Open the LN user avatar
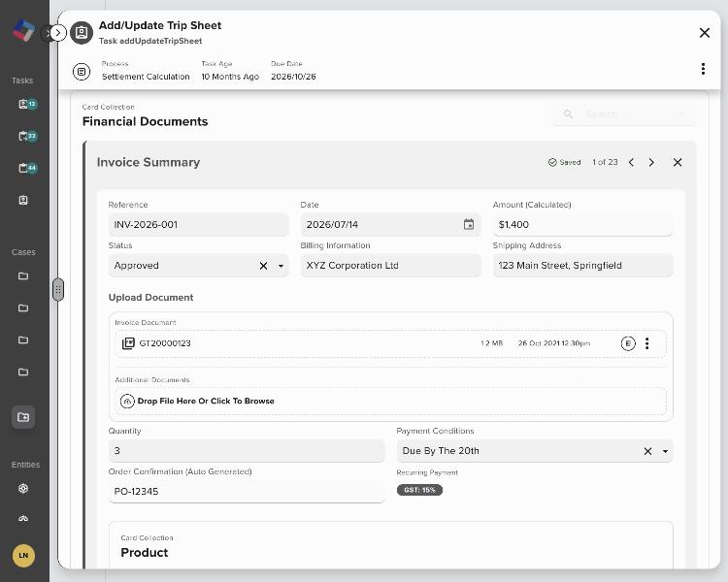Viewport: 728px width, 582px height. 23,556
